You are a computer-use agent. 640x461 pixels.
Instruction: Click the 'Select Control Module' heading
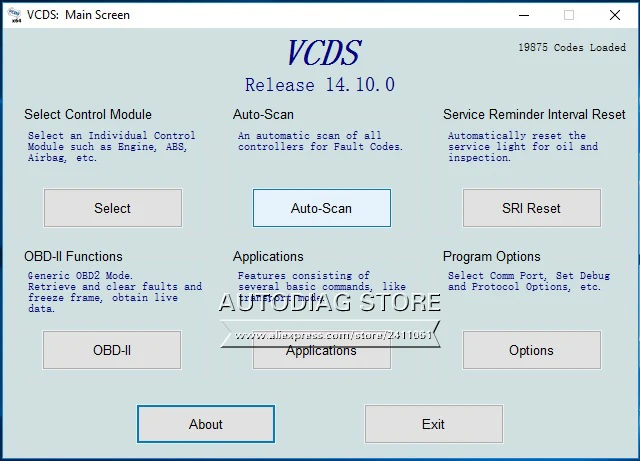(x=88, y=114)
